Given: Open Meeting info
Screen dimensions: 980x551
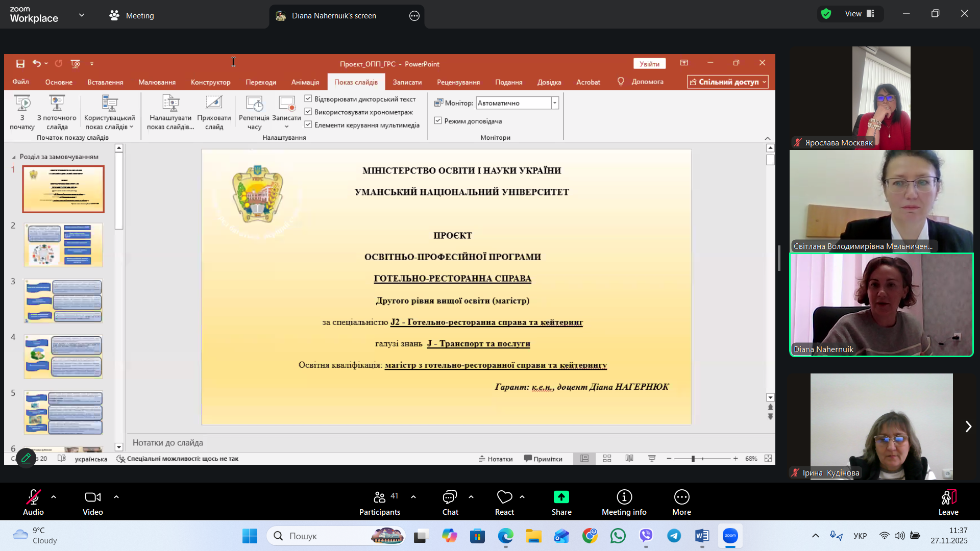Looking at the screenshot, I should 624,497.
